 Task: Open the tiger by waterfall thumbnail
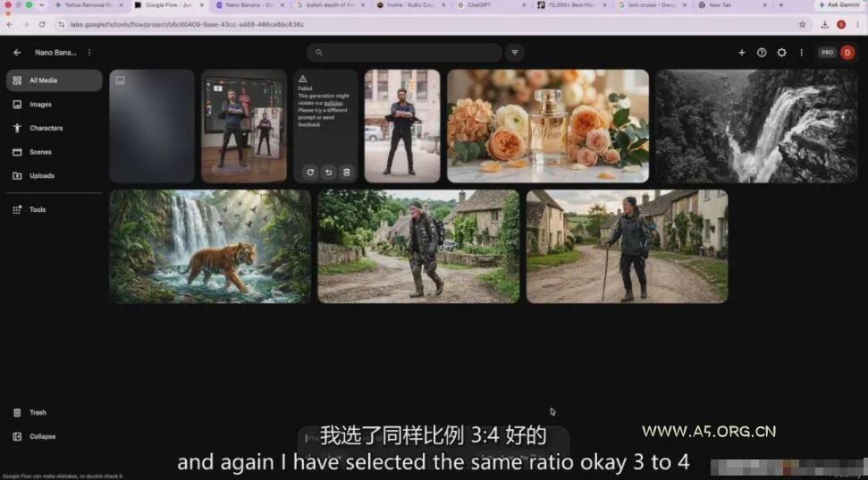pyautogui.click(x=210, y=247)
